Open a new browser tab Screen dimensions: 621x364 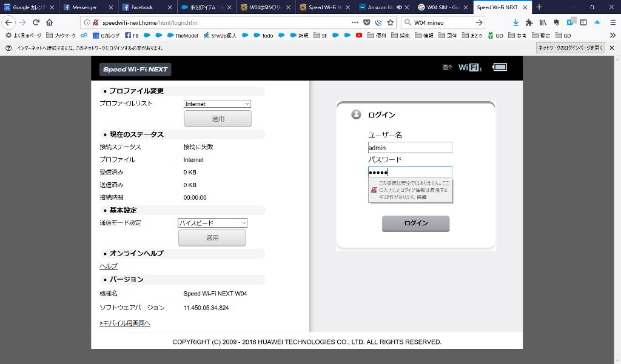539,7
